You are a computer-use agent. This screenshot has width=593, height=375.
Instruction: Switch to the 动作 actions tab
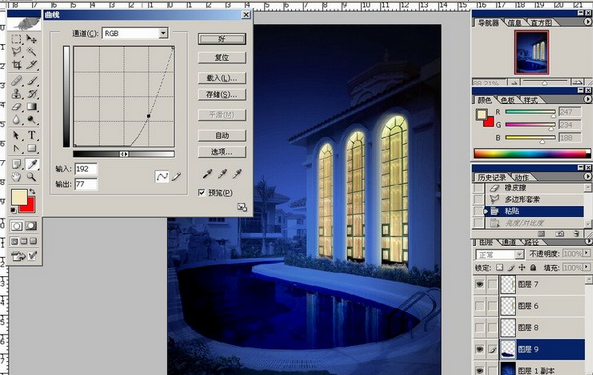522,177
